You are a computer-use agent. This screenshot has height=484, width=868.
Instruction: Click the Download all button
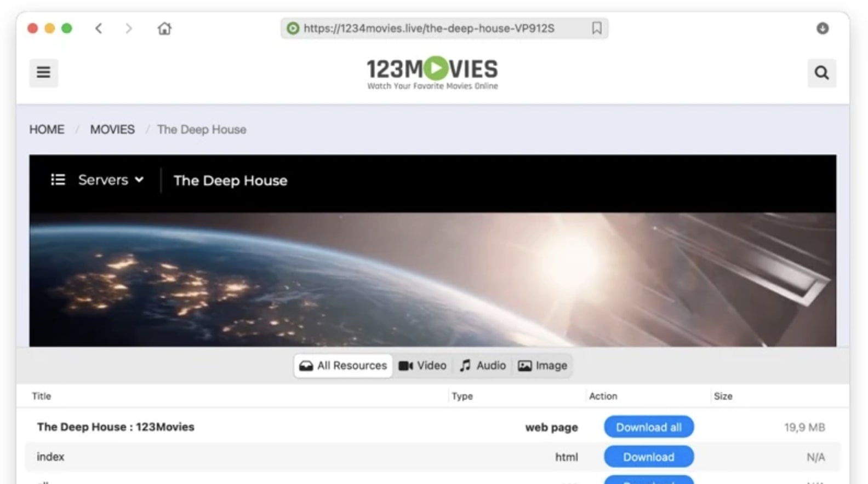649,427
